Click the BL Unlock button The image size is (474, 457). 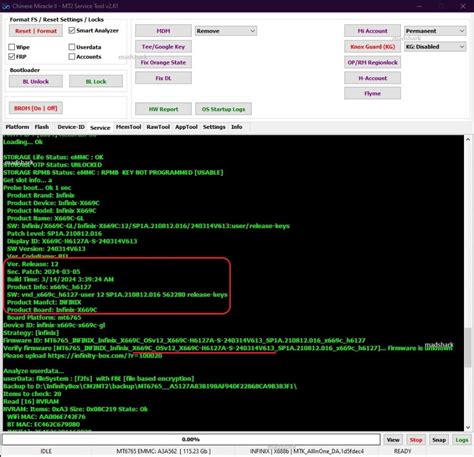[x=36, y=81]
